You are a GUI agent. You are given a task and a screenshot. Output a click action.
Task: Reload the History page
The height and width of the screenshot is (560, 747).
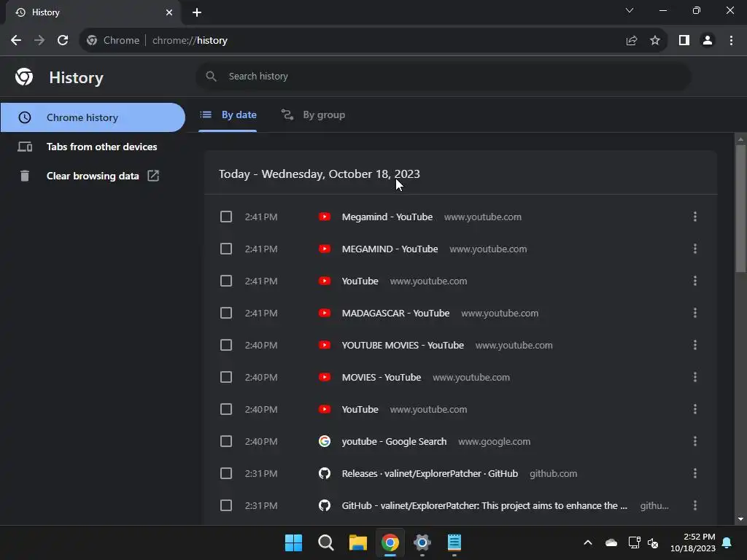point(63,41)
